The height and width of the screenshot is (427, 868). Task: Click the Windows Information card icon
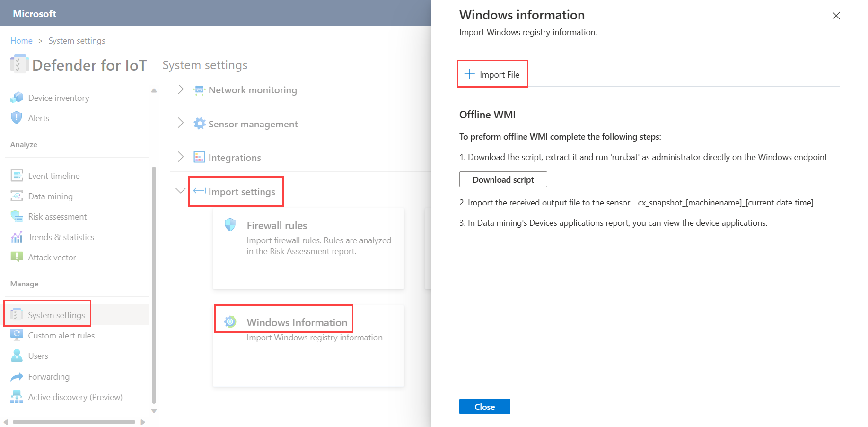230,322
